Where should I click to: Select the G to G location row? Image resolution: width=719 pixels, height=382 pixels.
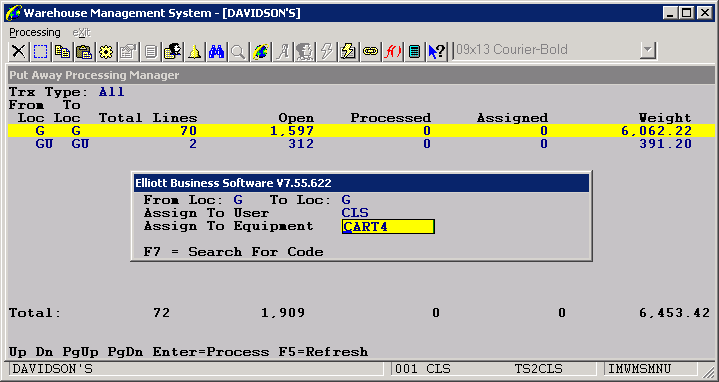pyautogui.click(x=361, y=131)
